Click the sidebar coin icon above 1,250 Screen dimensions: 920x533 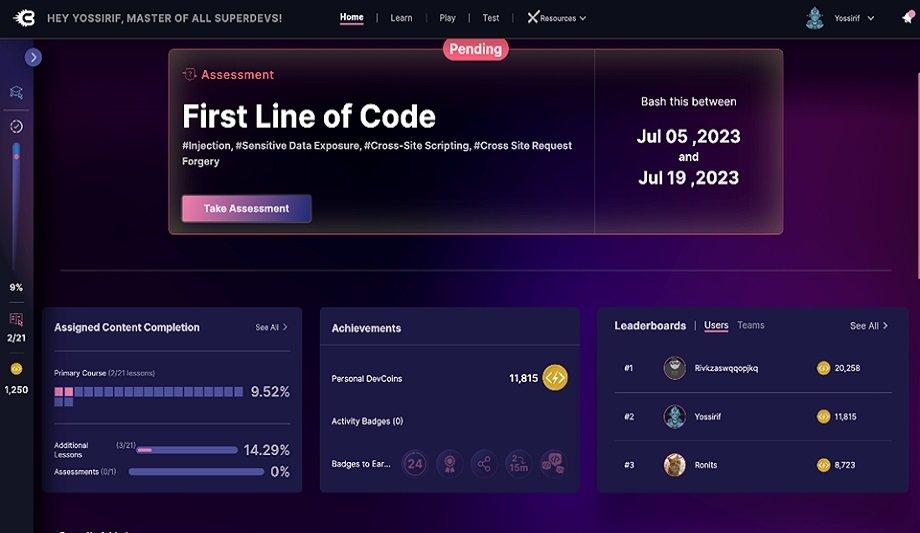click(16, 369)
